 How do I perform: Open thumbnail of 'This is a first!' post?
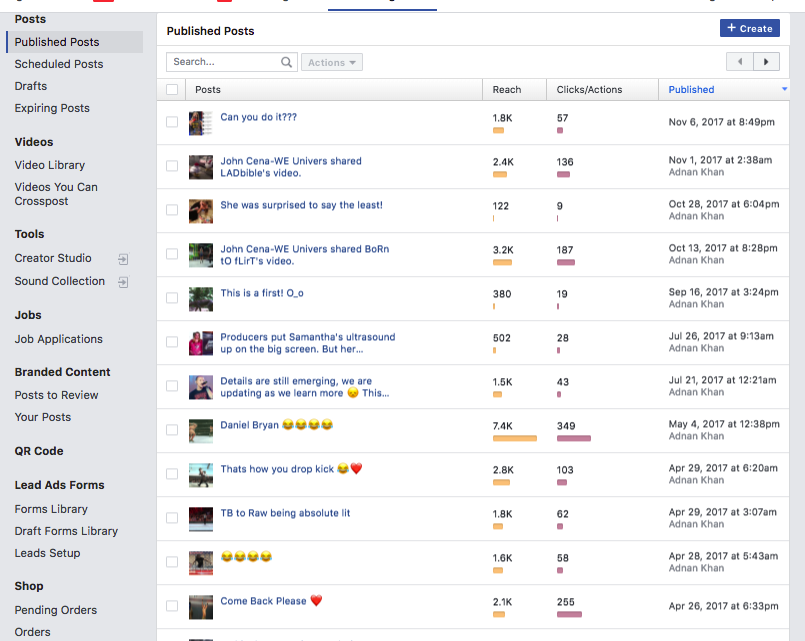(x=201, y=299)
